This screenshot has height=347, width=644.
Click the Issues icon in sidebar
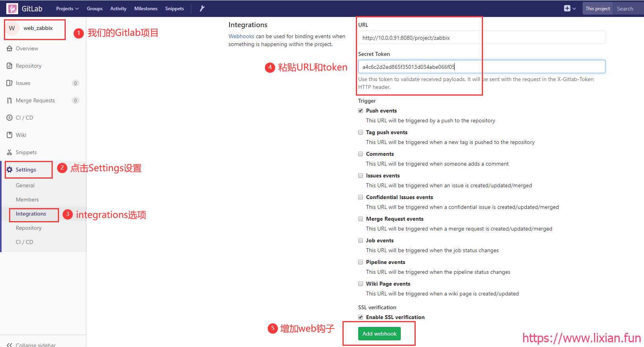pos(9,83)
